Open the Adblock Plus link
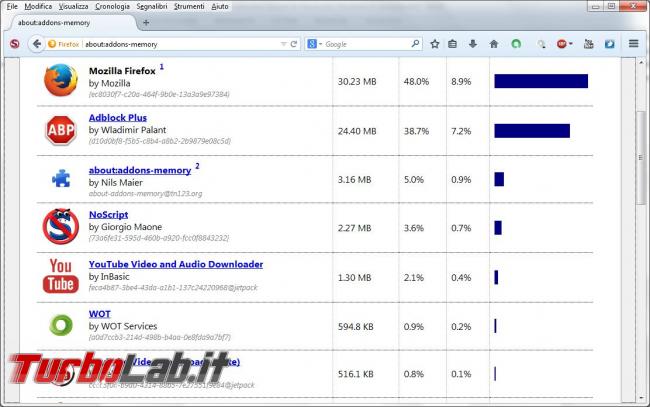Viewport: 650px width, 407px height. (118, 118)
